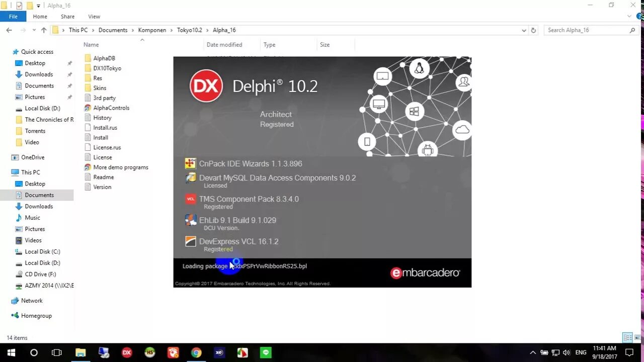Refresh the Alpha_16 folder view

click(534, 30)
